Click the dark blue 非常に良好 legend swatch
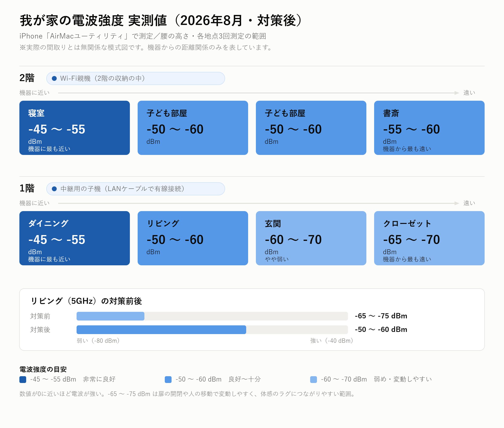504x428 pixels. 23,380
